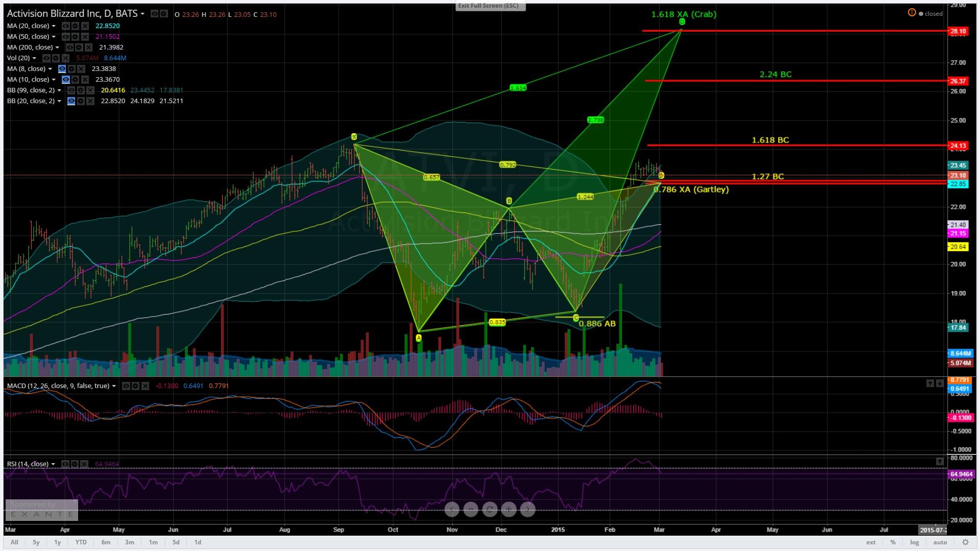Remove the MA (200, close) indicator
The width and height of the screenshot is (980, 551).
click(88, 47)
